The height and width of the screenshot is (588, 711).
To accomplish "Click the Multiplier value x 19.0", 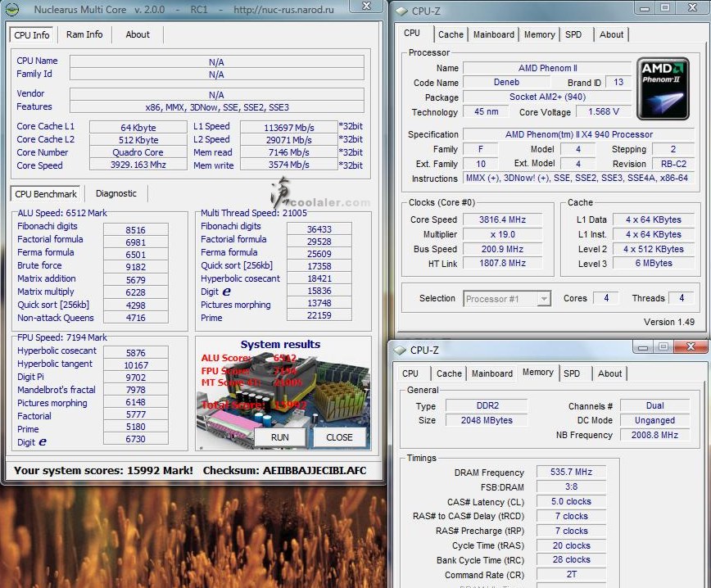I will 502,234.
